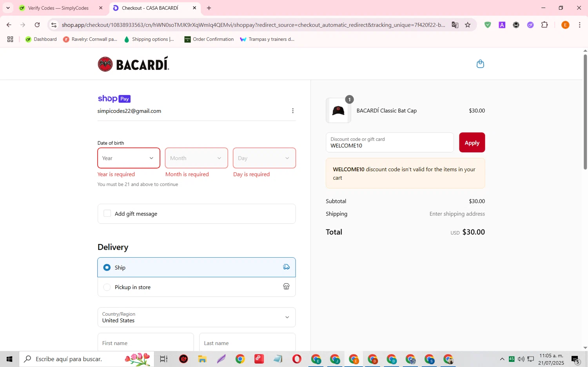Open Ravelry: Cornwall bookmark

click(x=90, y=39)
